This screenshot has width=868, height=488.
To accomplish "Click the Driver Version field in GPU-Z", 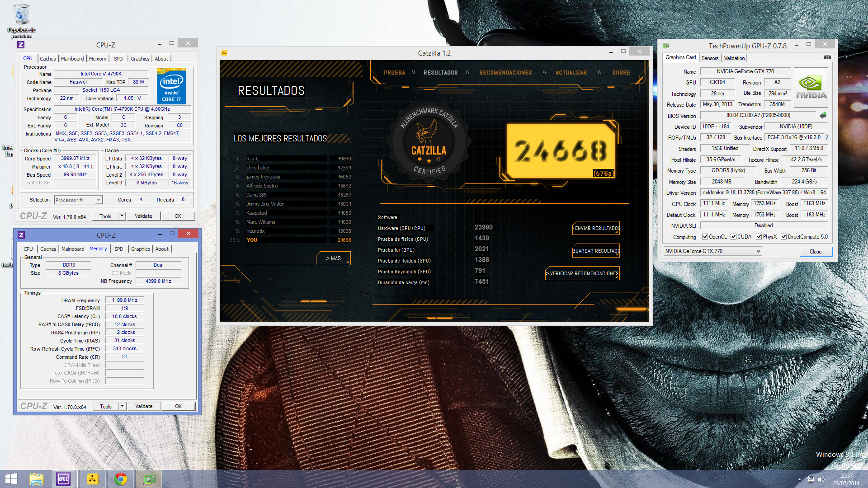I will click(764, 192).
